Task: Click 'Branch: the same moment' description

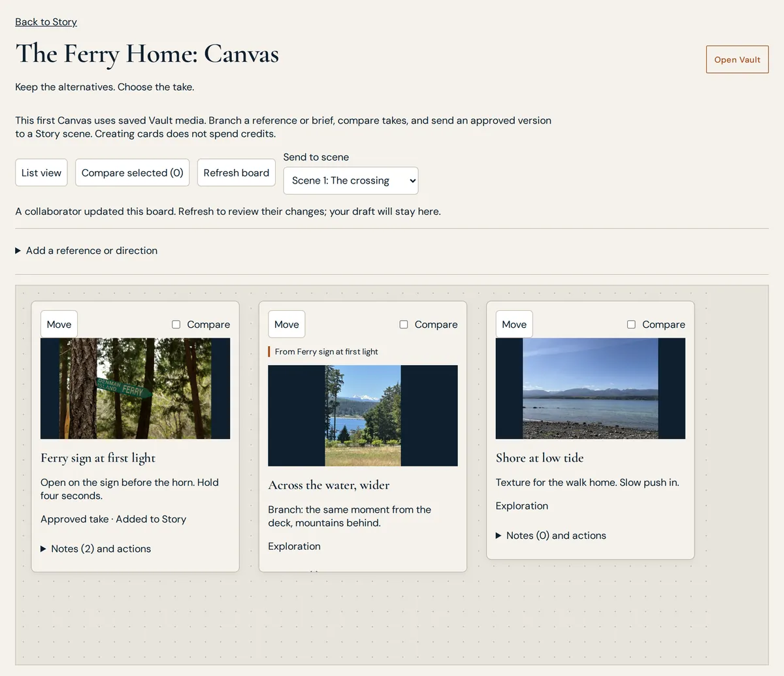Action: [x=350, y=516]
